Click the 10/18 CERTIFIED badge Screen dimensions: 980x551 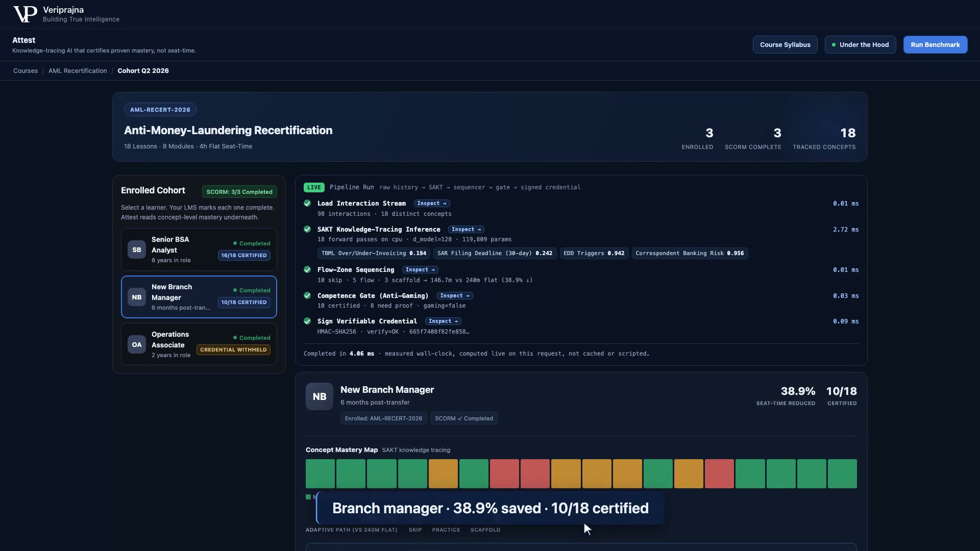(x=244, y=302)
